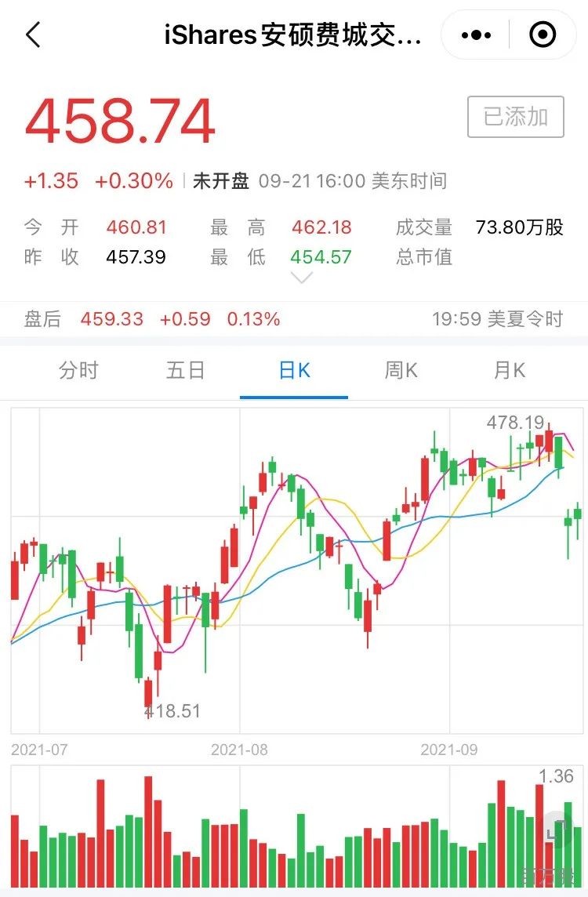
Task: Tap the 2021-08 date axis label
Action: pos(239,750)
